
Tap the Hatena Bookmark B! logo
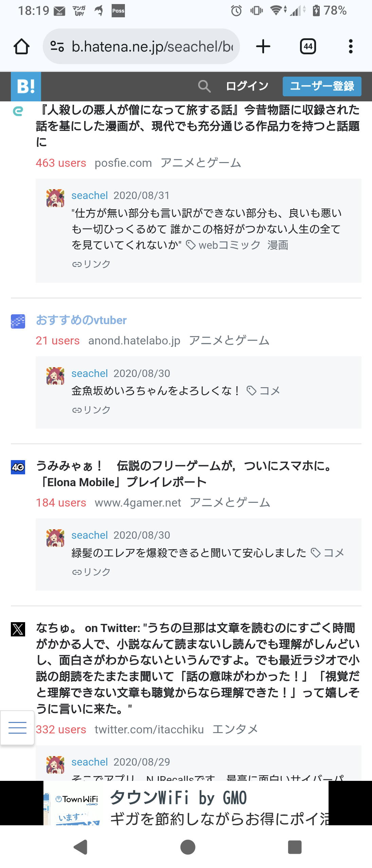pos(26,86)
